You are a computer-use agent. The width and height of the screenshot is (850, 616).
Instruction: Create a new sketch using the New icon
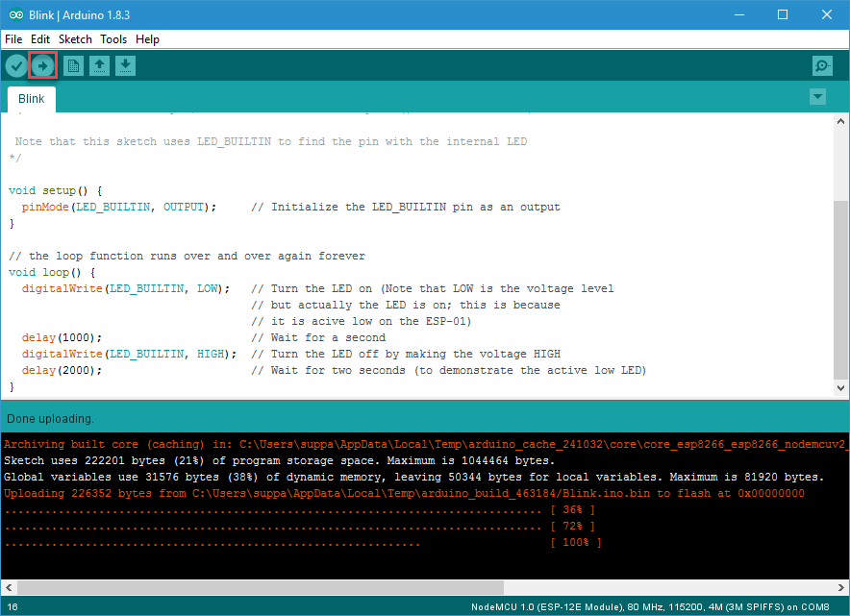coord(73,66)
